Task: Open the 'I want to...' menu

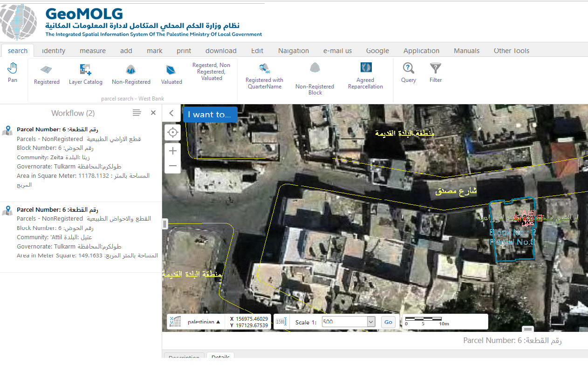Action: (210, 114)
